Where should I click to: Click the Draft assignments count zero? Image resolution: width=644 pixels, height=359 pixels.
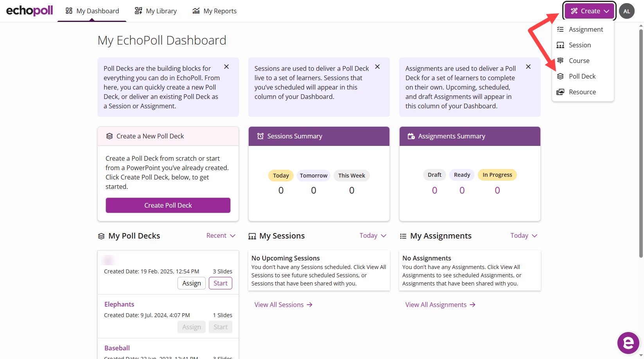434,190
